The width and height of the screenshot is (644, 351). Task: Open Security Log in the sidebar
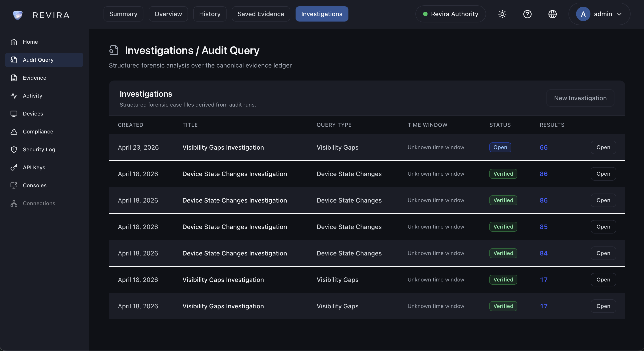(x=44, y=149)
